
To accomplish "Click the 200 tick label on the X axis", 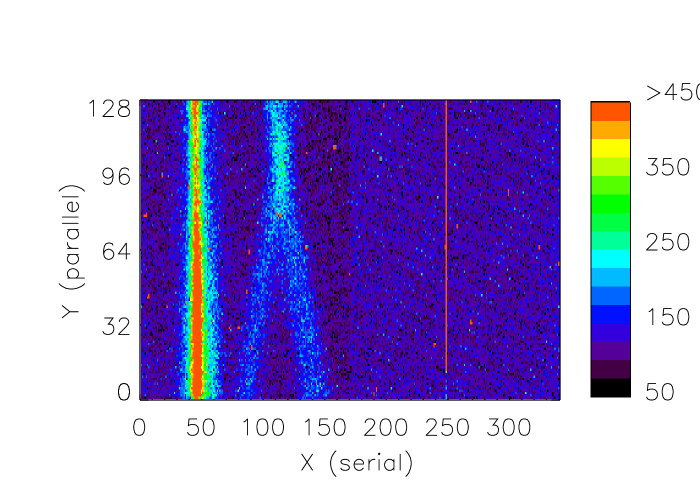I will coord(386,427).
